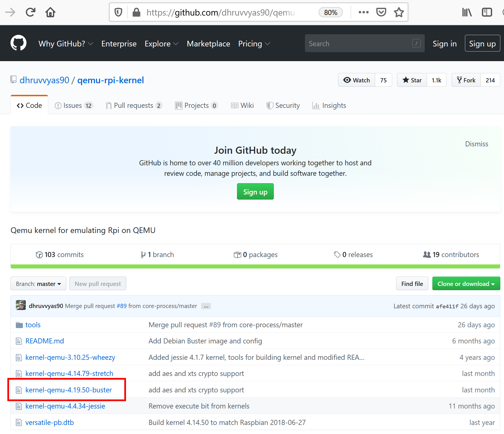Open 'Remove execute bit from kernels' commit
The height and width of the screenshot is (434, 504).
(199, 406)
